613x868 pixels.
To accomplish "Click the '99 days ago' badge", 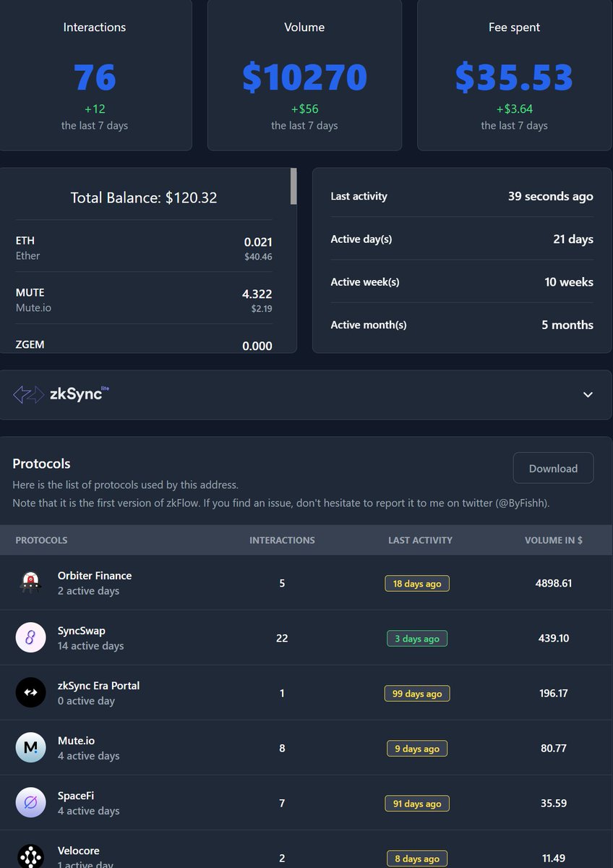I will [417, 693].
